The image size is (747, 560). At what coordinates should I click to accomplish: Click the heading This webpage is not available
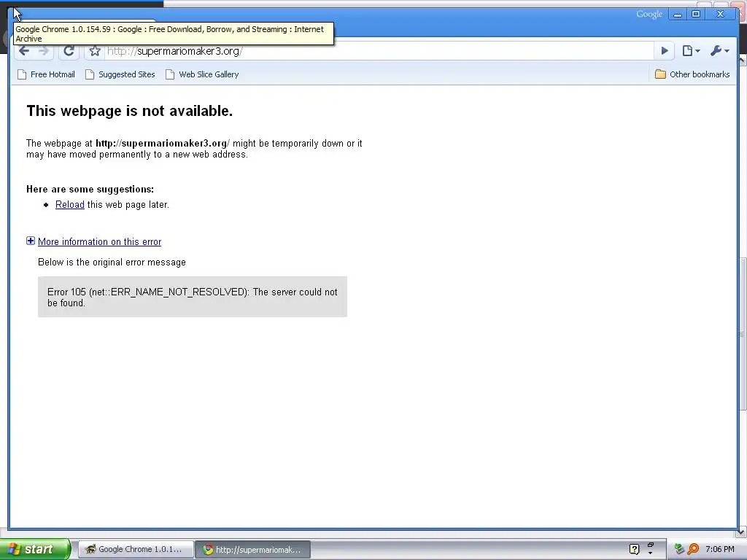tap(130, 111)
